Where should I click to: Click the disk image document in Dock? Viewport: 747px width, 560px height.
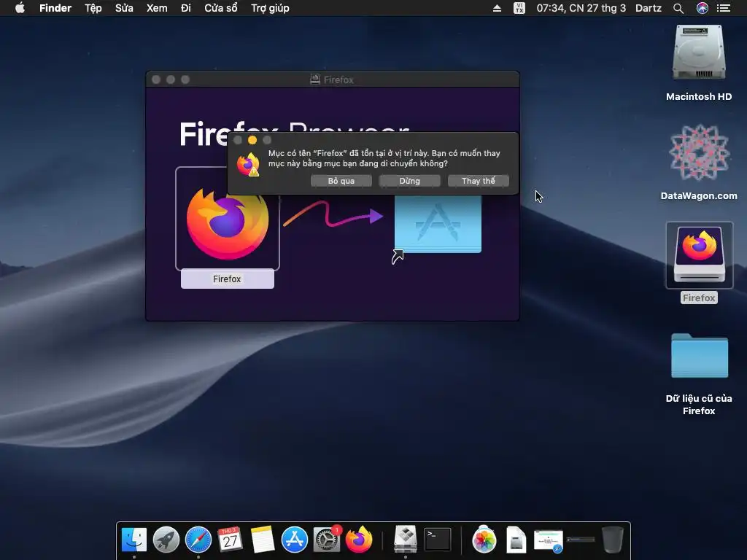point(516,540)
